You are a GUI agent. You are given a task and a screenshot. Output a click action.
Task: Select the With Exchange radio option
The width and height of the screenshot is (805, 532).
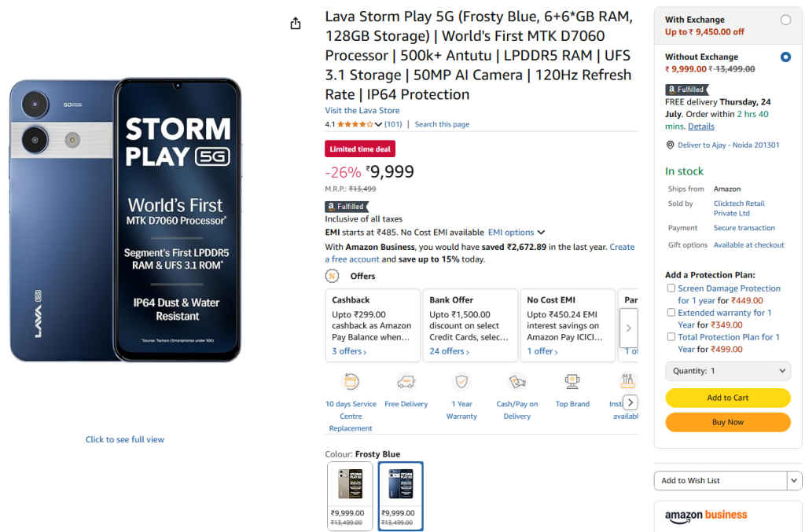(785, 20)
